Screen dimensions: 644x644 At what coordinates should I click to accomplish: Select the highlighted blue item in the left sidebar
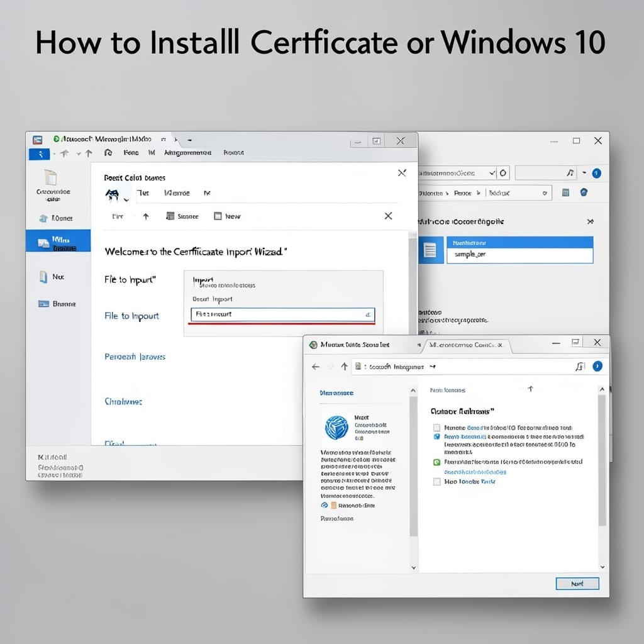(x=58, y=241)
